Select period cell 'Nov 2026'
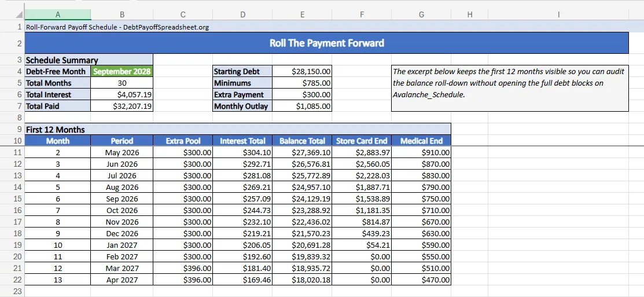Viewport: 644px width, 297px height. click(122, 222)
